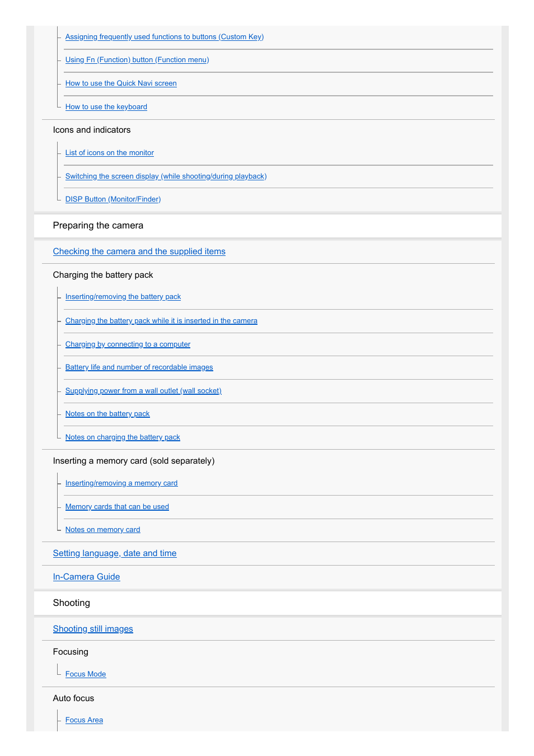
Task: Go to How to use the Quick Navi screen
Action: point(121,83)
